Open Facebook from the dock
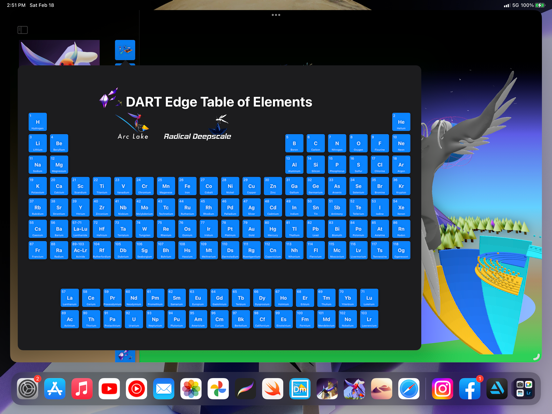This screenshot has height=414, width=552. tap(470, 389)
